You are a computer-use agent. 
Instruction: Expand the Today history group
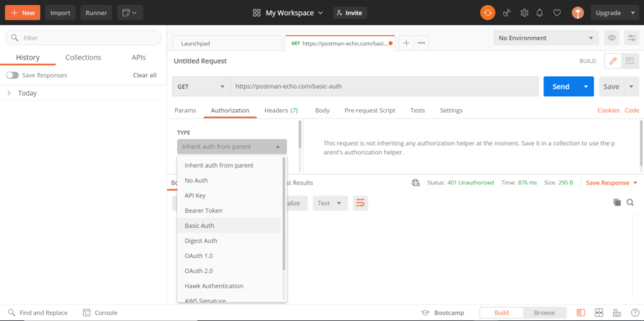(9, 93)
